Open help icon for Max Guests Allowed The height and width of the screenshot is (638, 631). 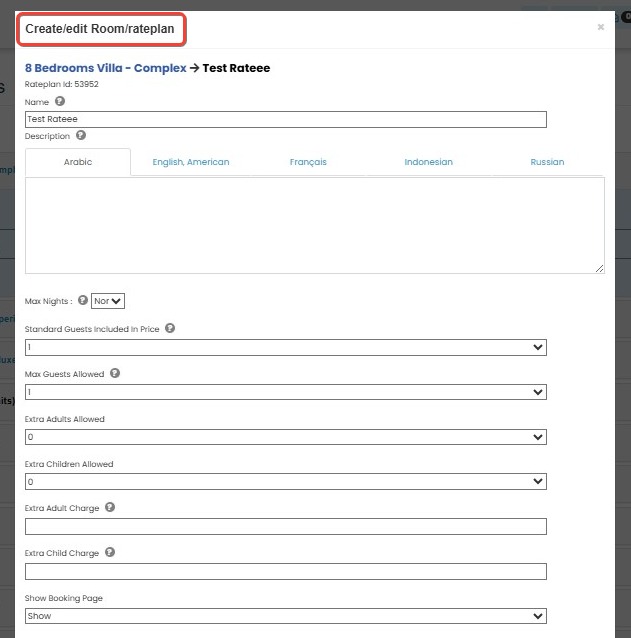click(115, 373)
